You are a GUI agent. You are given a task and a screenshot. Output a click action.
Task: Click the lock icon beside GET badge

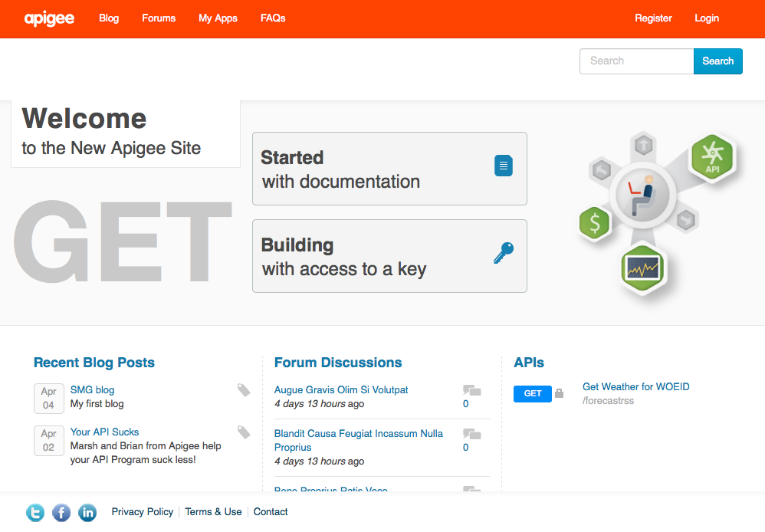(x=559, y=393)
